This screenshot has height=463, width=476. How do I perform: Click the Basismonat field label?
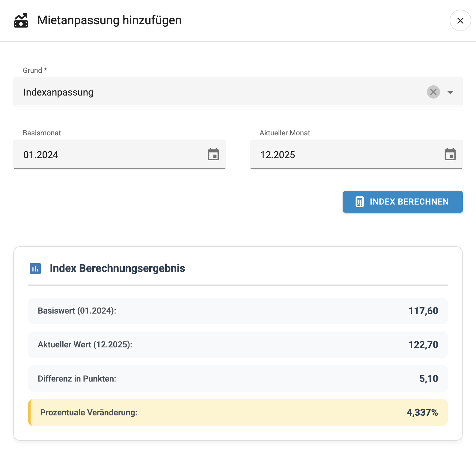pyautogui.click(x=42, y=133)
